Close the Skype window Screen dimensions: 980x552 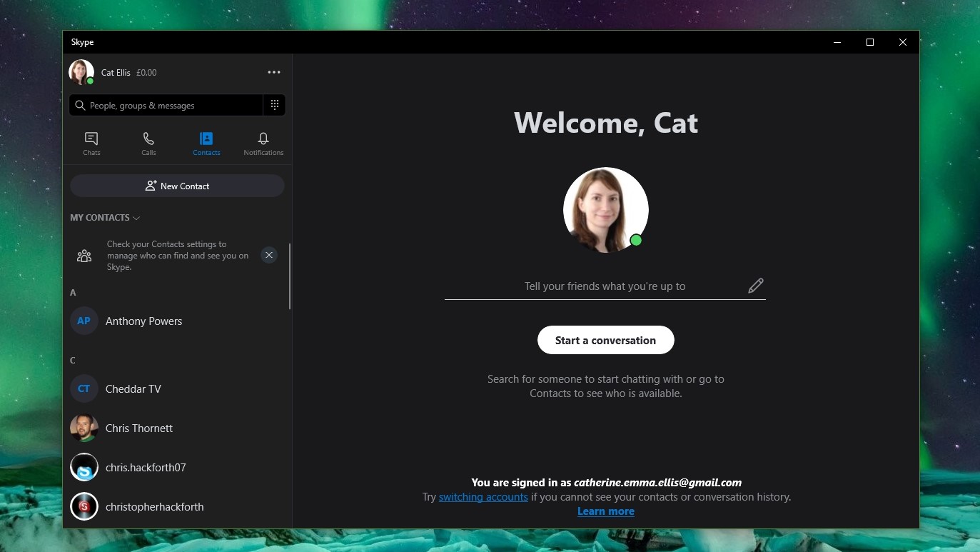pyautogui.click(x=903, y=42)
